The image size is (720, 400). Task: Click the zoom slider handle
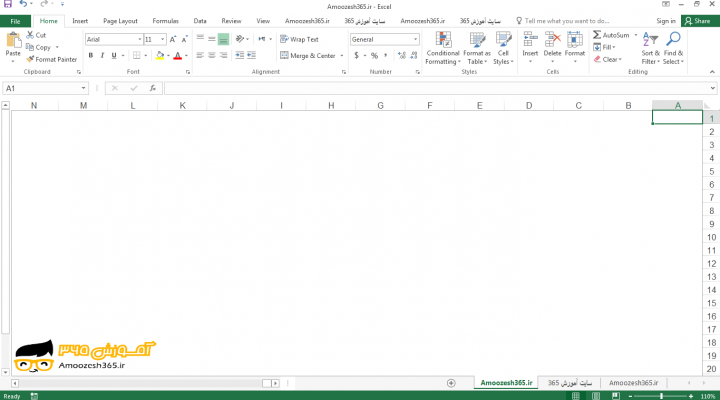tap(661, 396)
